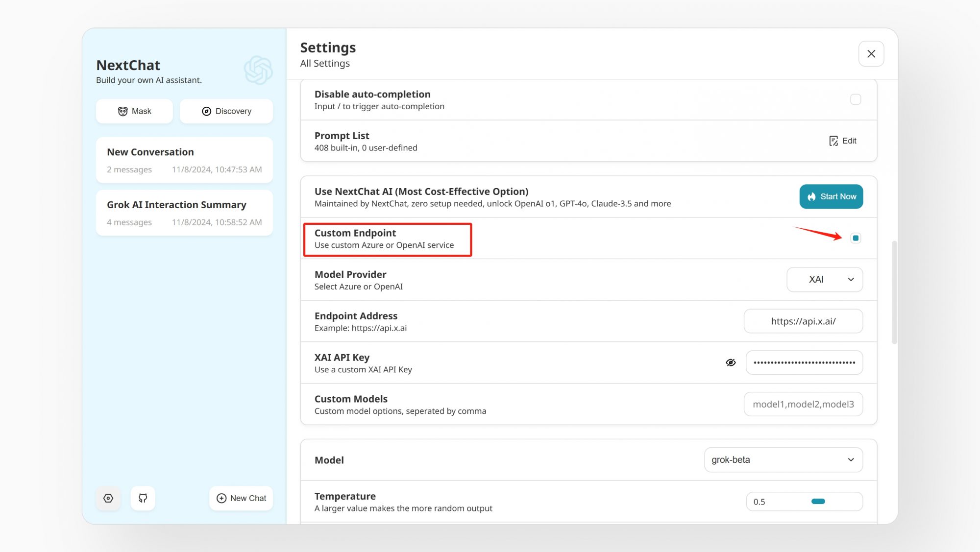The height and width of the screenshot is (552, 980).
Task: Open settings via the gear icon in sidebar
Action: pyautogui.click(x=108, y=498)
